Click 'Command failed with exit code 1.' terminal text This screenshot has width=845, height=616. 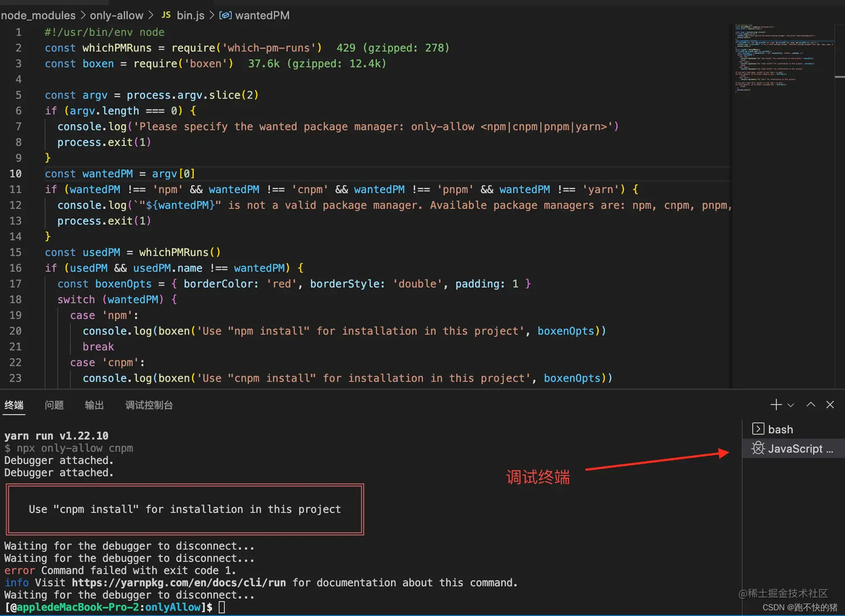click(139, 570)
